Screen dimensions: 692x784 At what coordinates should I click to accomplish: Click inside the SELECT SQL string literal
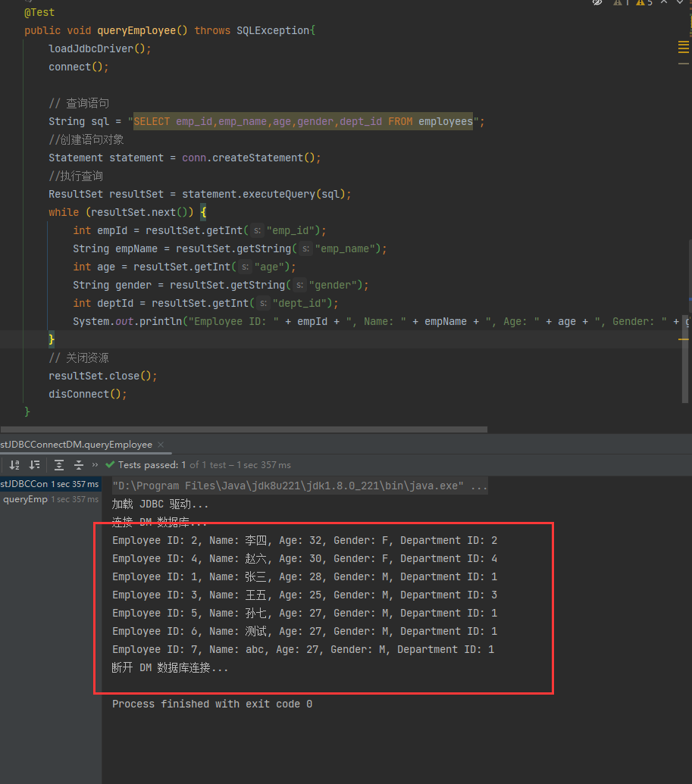(302, 121)
